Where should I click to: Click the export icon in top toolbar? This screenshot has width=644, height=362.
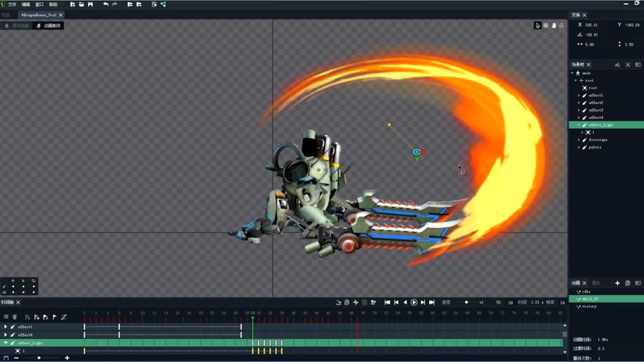pyautogui.click(x=139, y=5)
